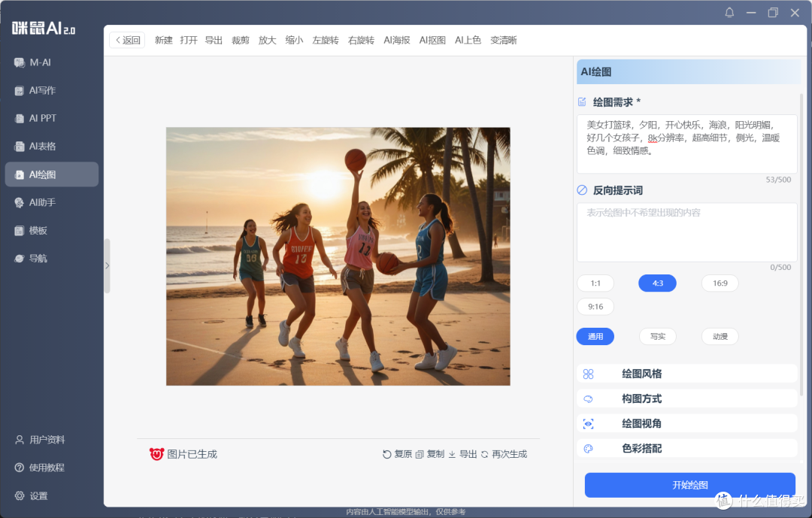Expand the 绘图风格 section
The width and height of the screenshot is (812, 518).
[686, 374]
